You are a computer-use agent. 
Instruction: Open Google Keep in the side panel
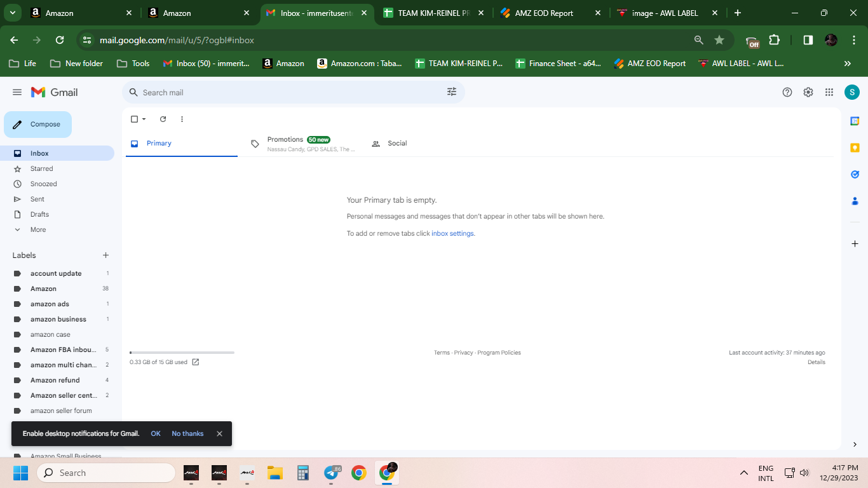coord(855,147)
